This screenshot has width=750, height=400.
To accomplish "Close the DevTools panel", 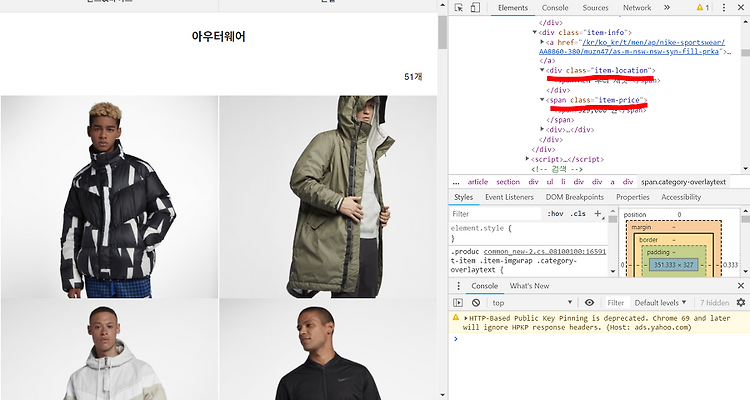I will [740, 8].
